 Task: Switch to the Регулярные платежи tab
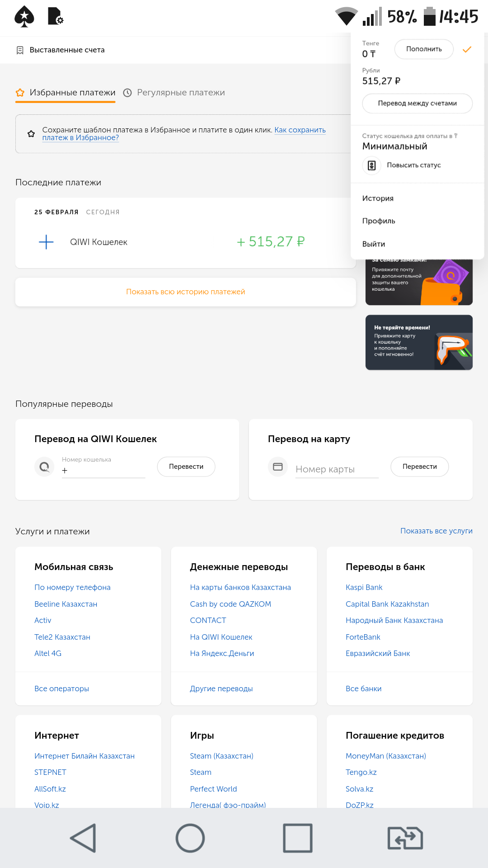tap(180, 93)
